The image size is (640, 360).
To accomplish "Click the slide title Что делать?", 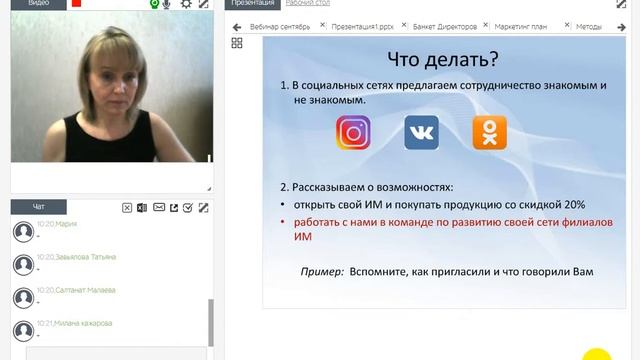I will [443, 59].
